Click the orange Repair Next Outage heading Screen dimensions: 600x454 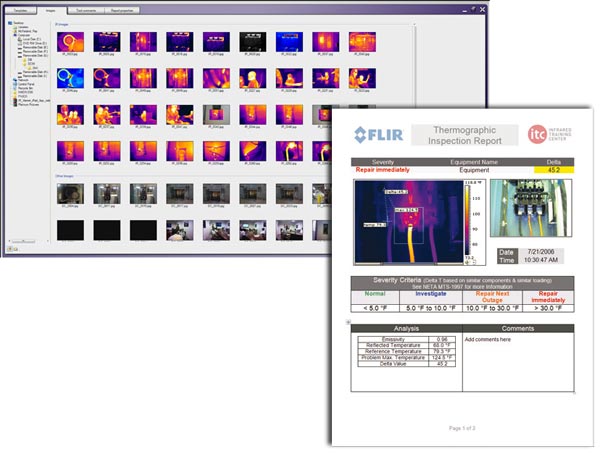point(492,297)
